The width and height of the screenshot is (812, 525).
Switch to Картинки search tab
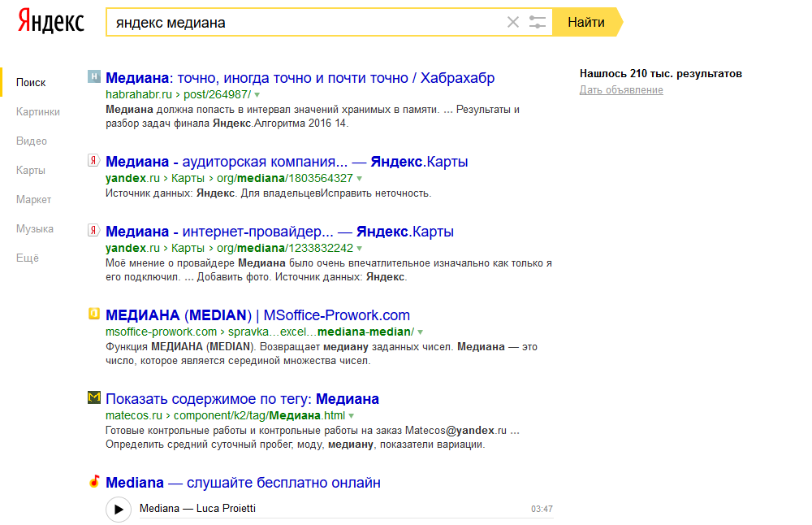click(x=38, y=111)
